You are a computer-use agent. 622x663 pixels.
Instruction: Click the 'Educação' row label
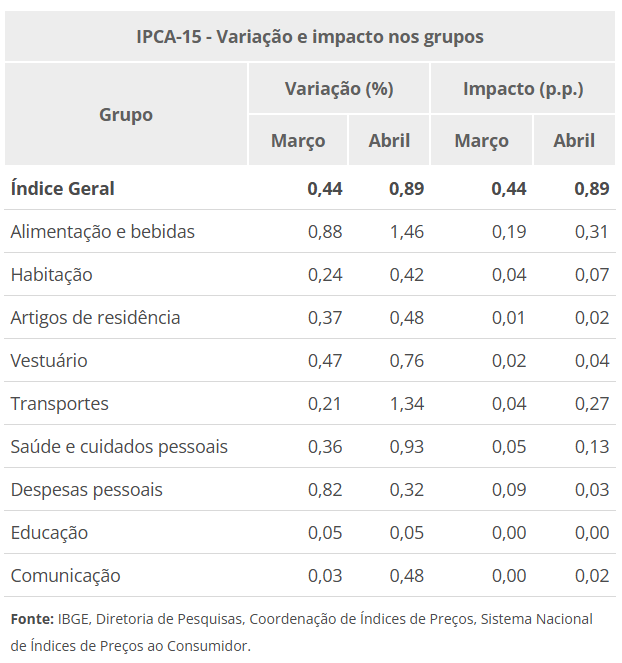(49, 533)
